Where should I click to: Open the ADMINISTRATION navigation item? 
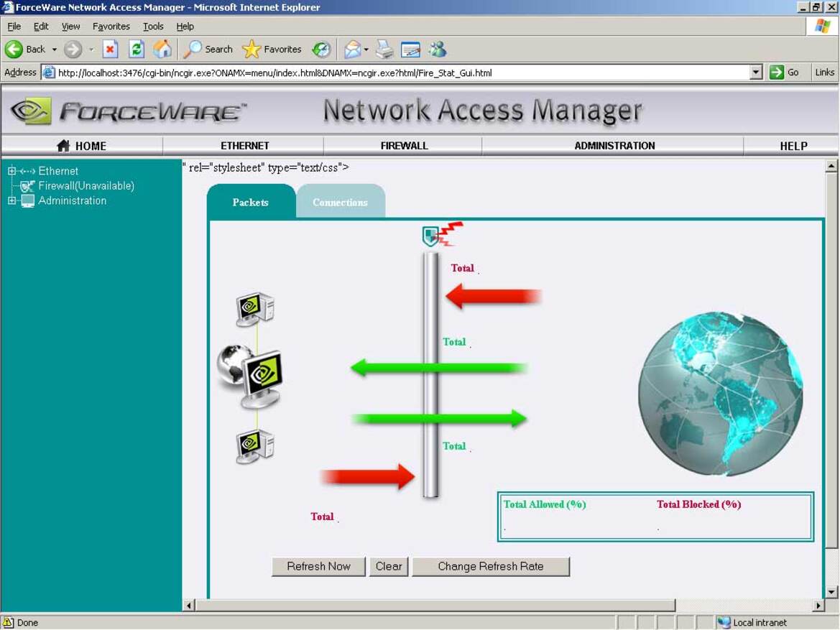[614, 146]
